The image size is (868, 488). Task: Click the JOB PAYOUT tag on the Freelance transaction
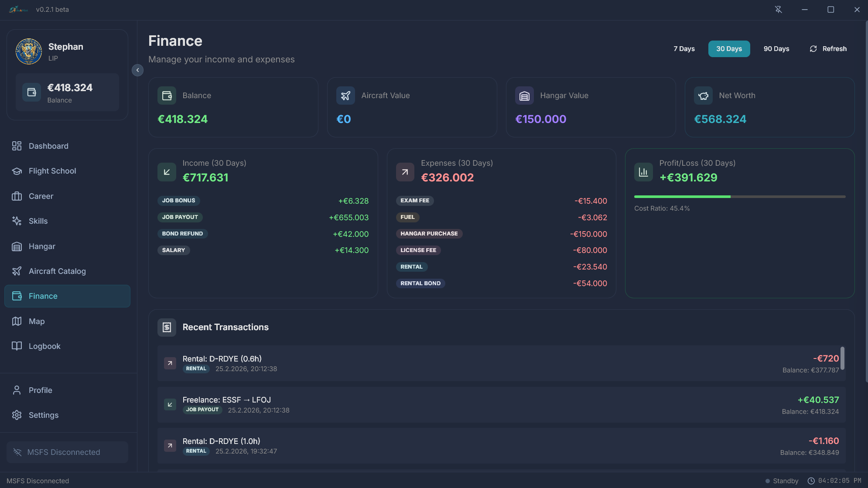tap(202, 410)
